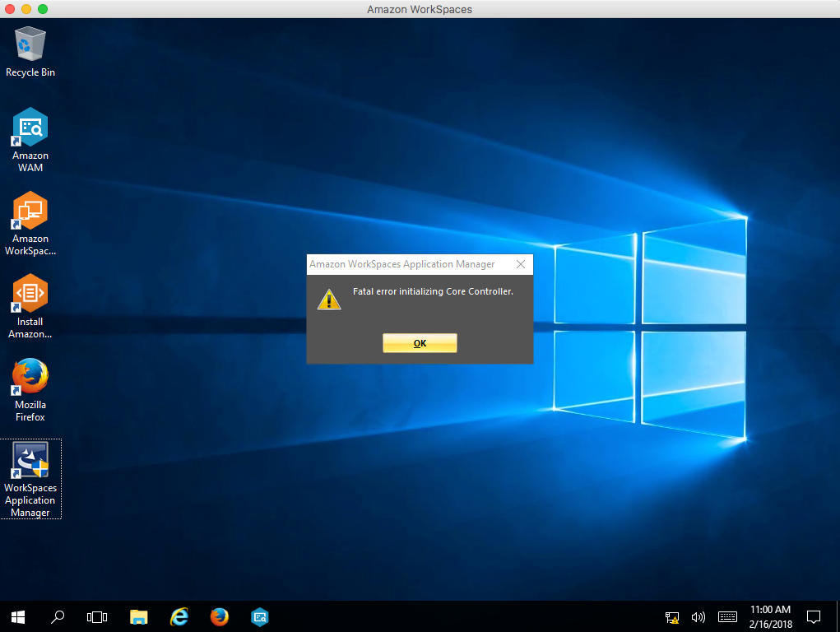Dismiss the fatal error with OK

click(420, 343)
